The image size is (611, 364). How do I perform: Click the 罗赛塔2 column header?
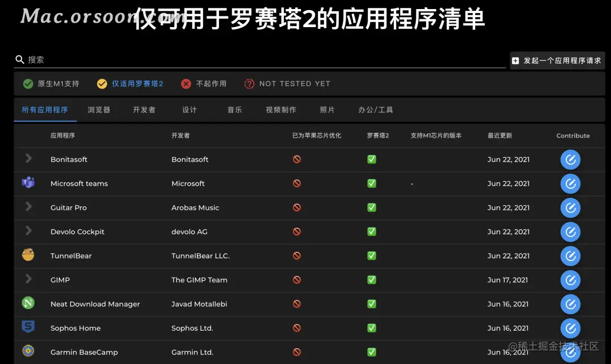(x=378, y=136)
